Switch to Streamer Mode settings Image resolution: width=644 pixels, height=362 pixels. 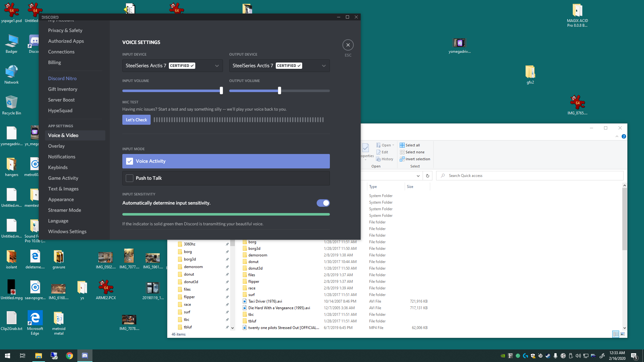coord(64,210)
